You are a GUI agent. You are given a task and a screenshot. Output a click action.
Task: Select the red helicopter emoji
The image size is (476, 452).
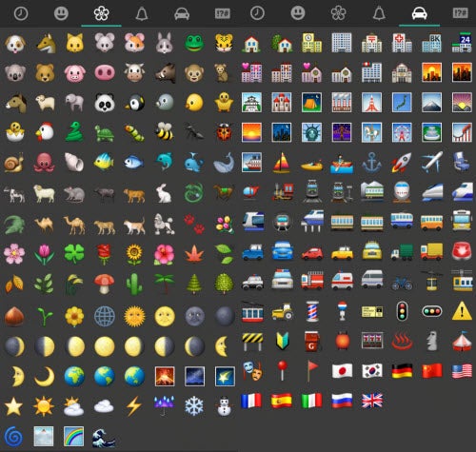pyautogui.click(x=251, y=192)
